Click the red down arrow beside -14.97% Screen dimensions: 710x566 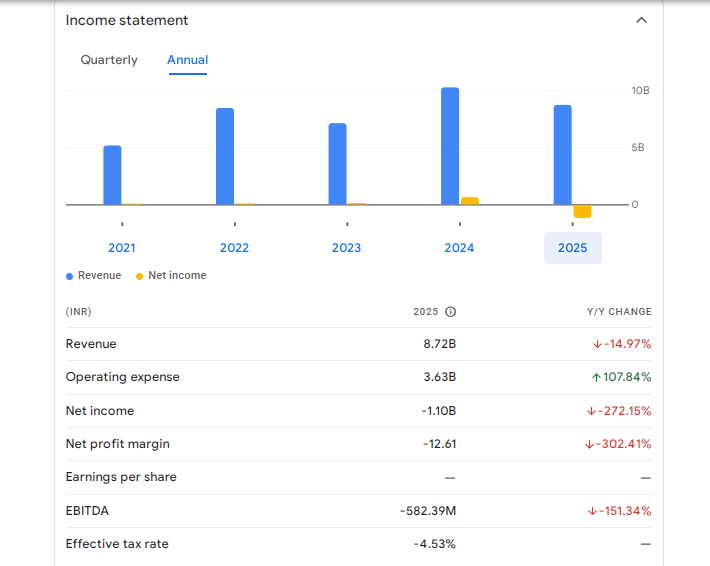(597, 344)
